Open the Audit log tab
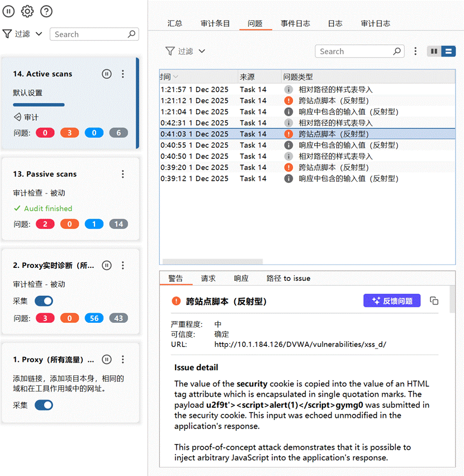Screen dimensions: 464x476 (375, 23)
